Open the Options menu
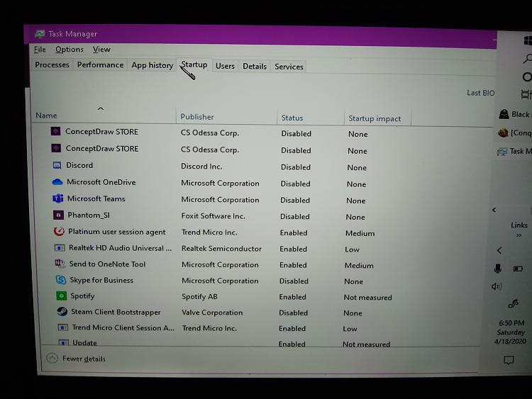Screen dimensions: 532x399 click(70, 50)
